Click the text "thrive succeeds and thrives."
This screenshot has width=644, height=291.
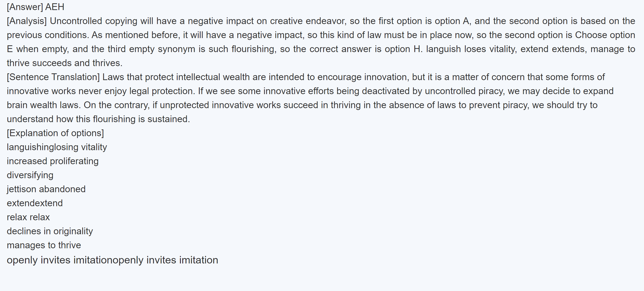point(64,63)
